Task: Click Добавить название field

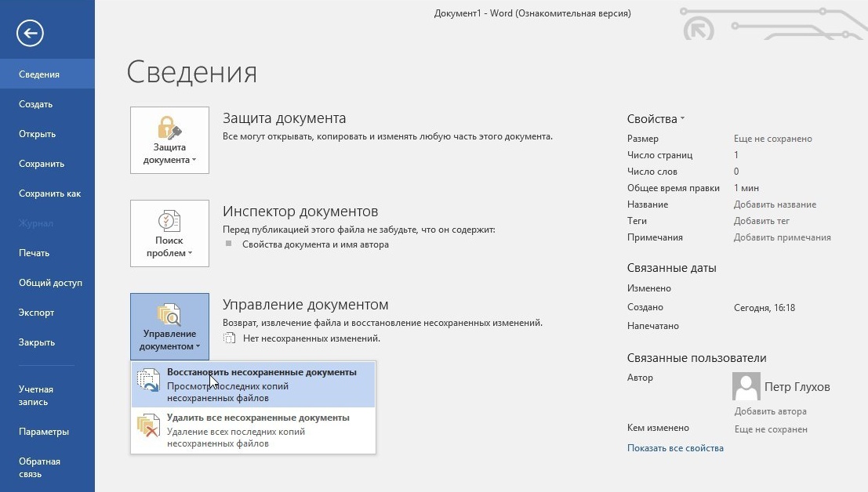Action: tap(775, 204)
